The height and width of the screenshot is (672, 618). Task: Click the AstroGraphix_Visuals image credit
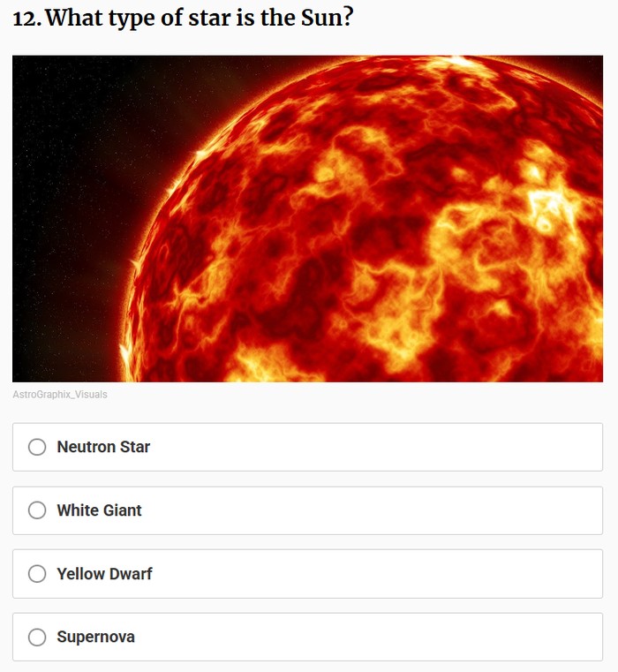60,395
